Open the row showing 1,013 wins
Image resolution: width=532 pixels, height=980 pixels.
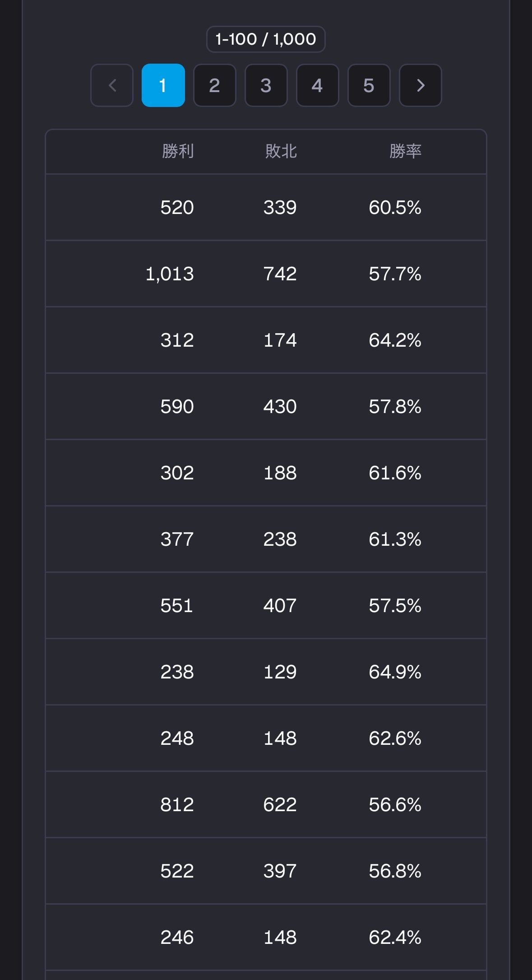coord(266,274)
